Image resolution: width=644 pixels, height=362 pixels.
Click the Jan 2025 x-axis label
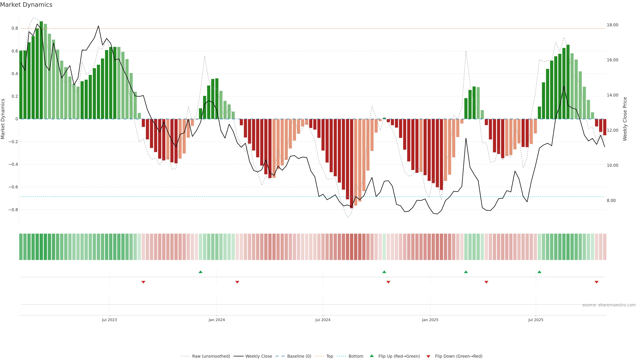coord(430,320)
